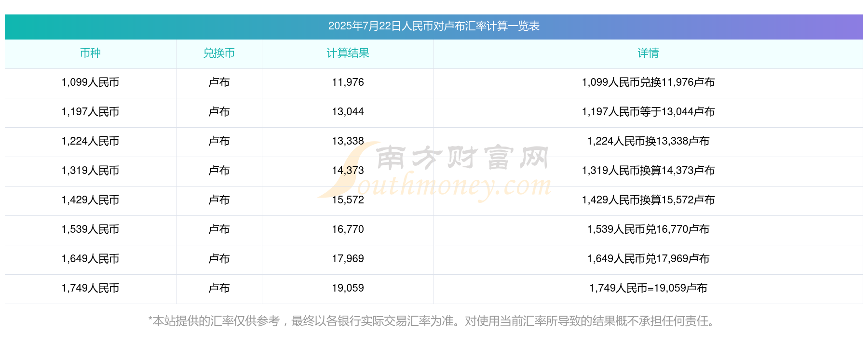This screenshot has width=868, height=347.
Task: Click detail 1,429人民币换算15,572卢布
Action: (648, 200)
